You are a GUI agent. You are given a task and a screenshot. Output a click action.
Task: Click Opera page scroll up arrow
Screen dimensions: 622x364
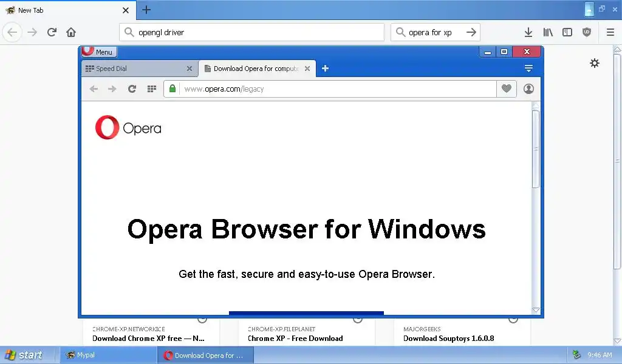tap(536, 106)
